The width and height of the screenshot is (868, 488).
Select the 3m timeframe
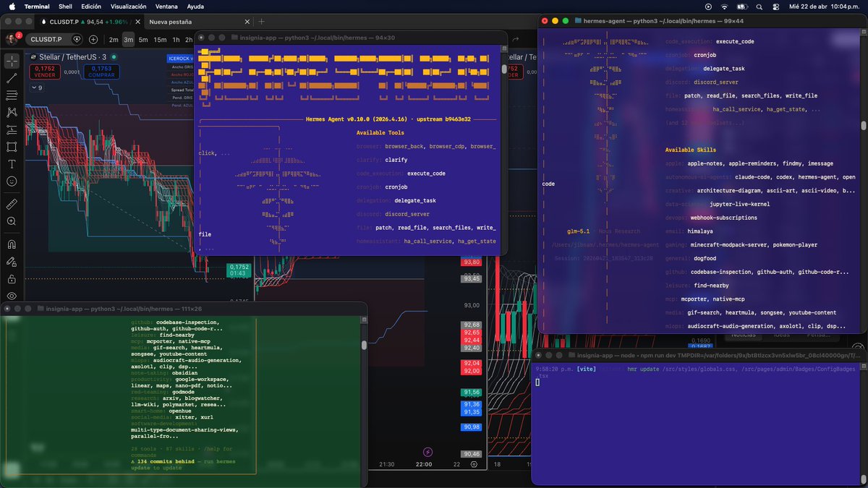point(128,40)
